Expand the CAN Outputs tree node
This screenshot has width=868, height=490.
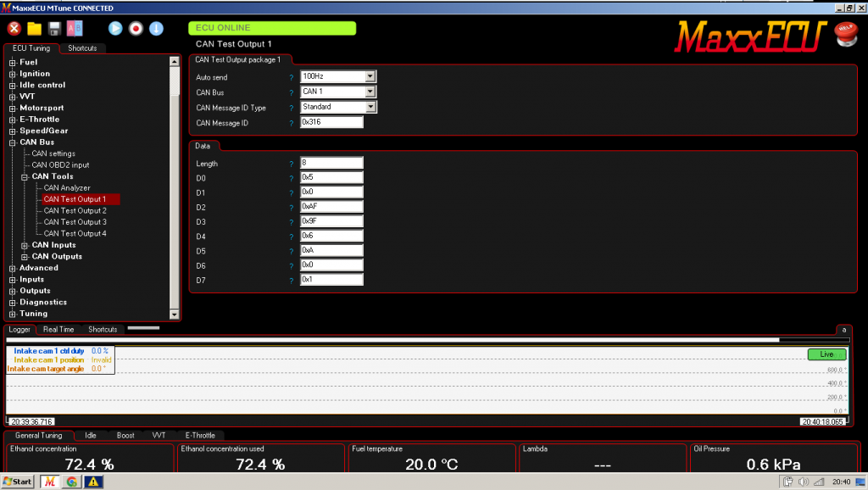[25, 257]
